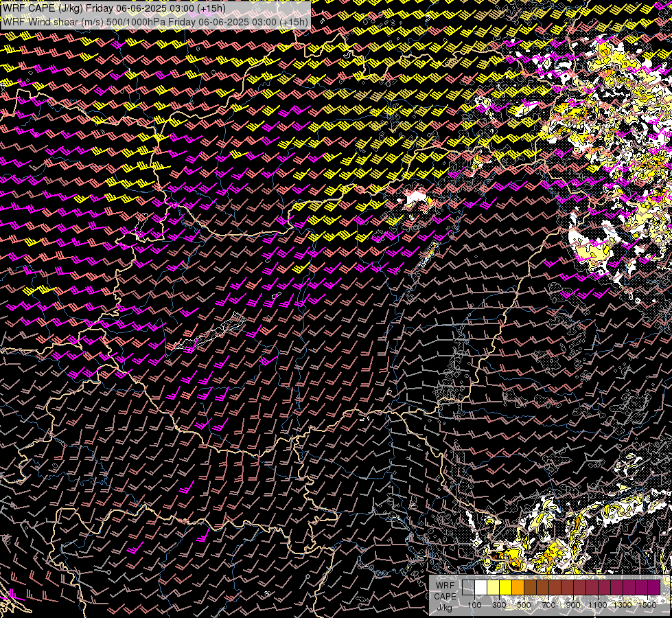This screenshot has width=672, height=618.
Task: Click the legend value 300
Action: (x=499, y=605)
